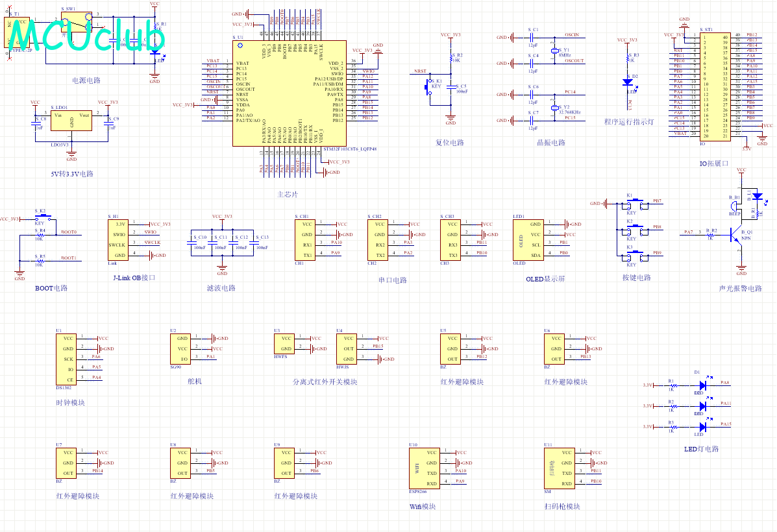Click the S_H1 J-Link connector block

(x=118, y=240)
